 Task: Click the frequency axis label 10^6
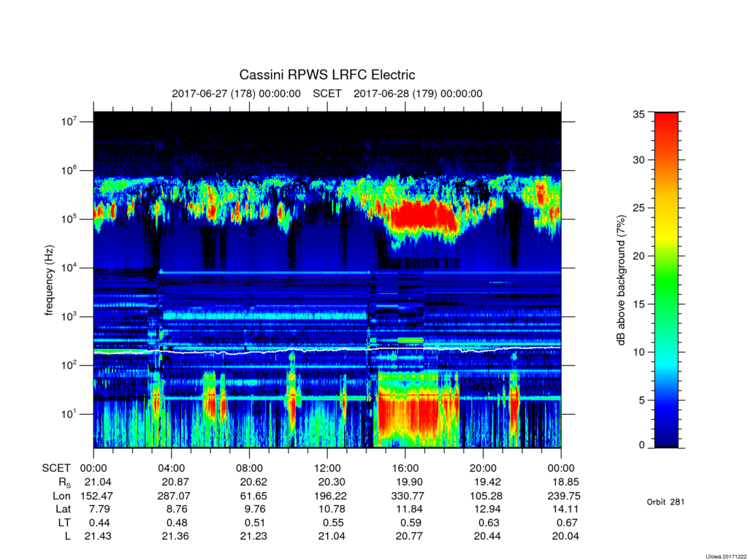69,170
